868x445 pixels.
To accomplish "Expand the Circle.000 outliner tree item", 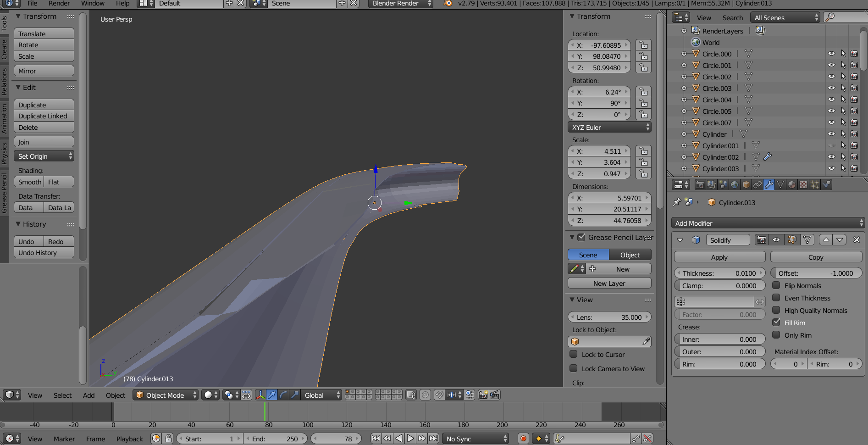I will tap(684, 54).
